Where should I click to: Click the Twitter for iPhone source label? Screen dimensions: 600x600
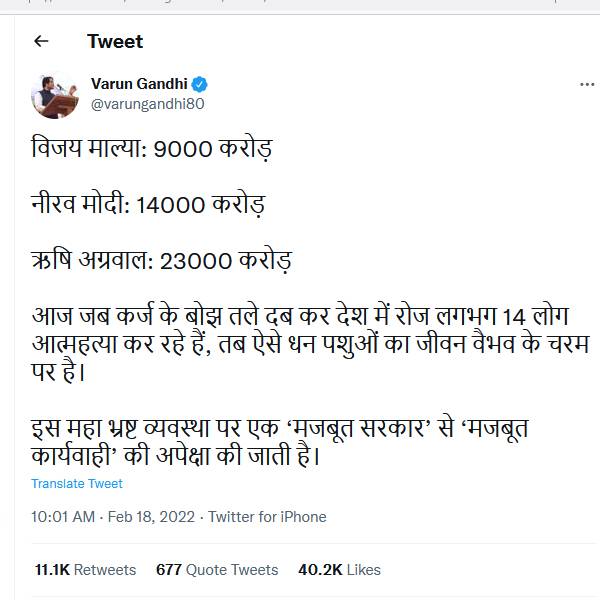[267, 517]
